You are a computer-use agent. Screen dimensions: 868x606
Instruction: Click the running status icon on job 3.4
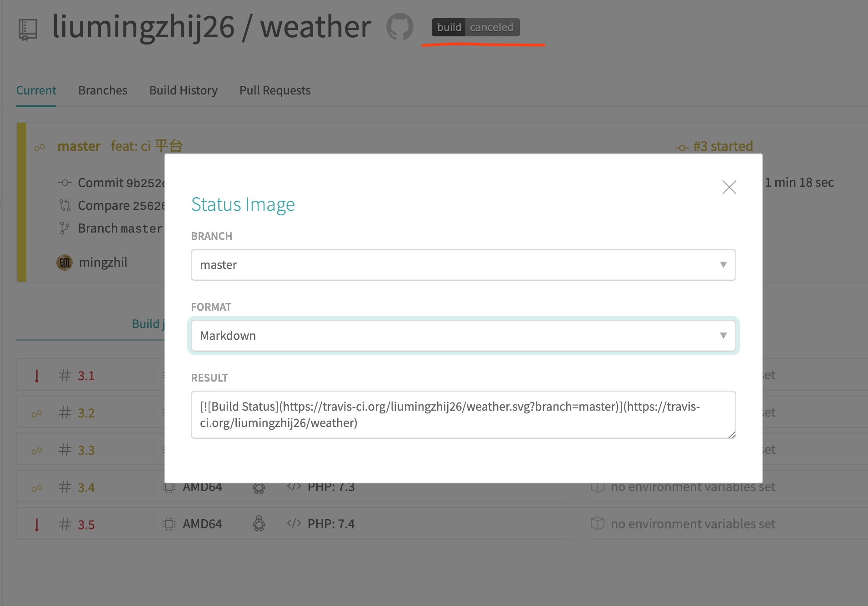[x=37, y=488]
